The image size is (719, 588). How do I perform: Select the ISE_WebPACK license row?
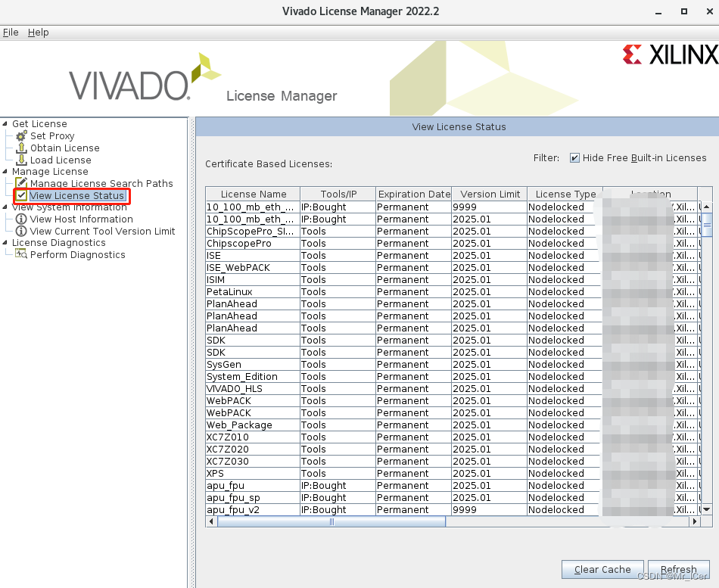(x=452, y=267)
